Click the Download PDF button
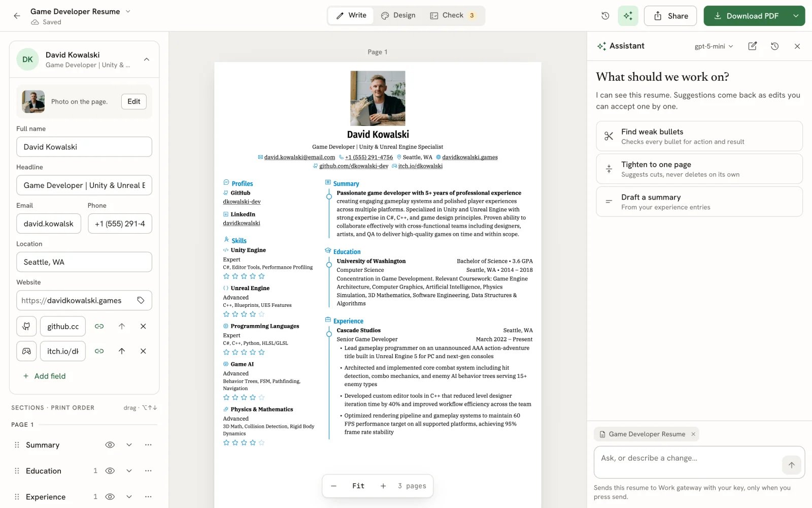This screenshot has height=508, width=812. [746, 16]
